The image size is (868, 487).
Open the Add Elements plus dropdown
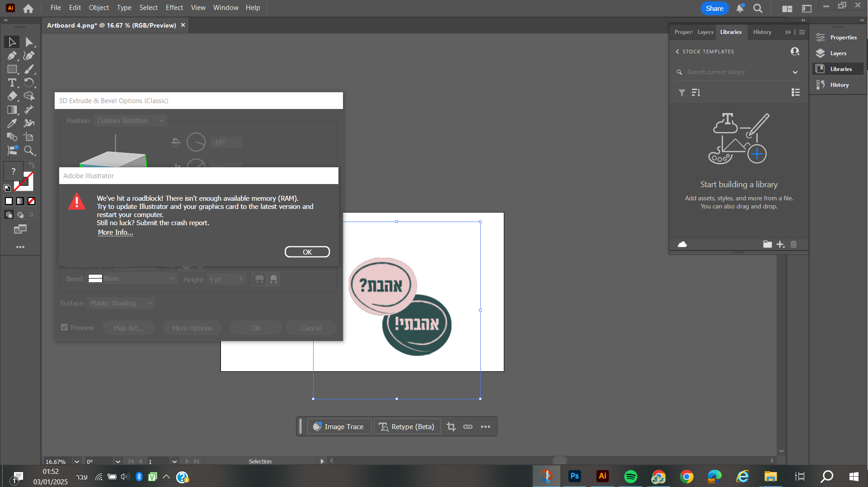[x=780, y=244]
